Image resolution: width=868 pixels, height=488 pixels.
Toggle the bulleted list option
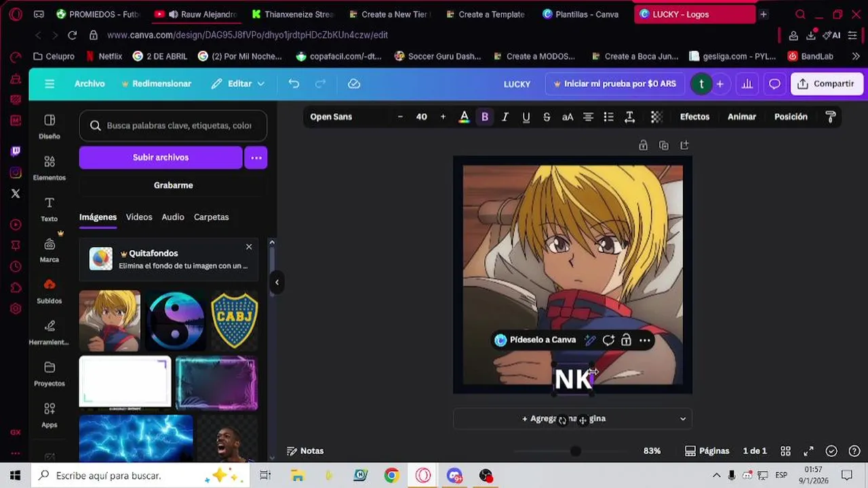coord(609,117)
